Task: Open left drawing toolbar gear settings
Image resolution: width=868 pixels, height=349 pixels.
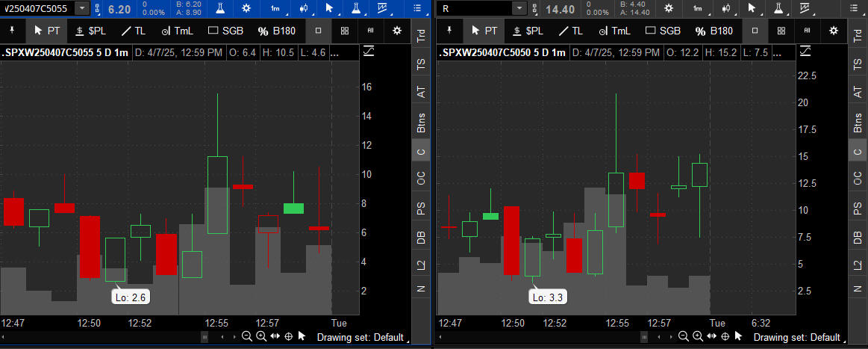Action: pos(397,31)
